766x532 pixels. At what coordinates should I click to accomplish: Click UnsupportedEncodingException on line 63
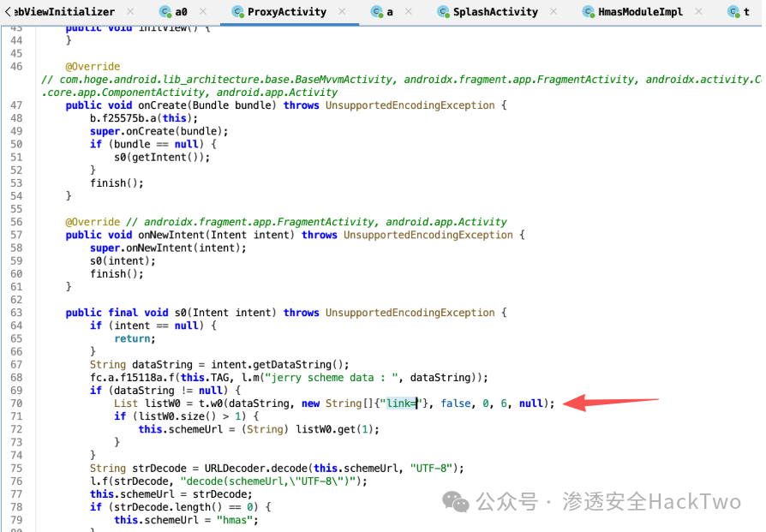410,313
